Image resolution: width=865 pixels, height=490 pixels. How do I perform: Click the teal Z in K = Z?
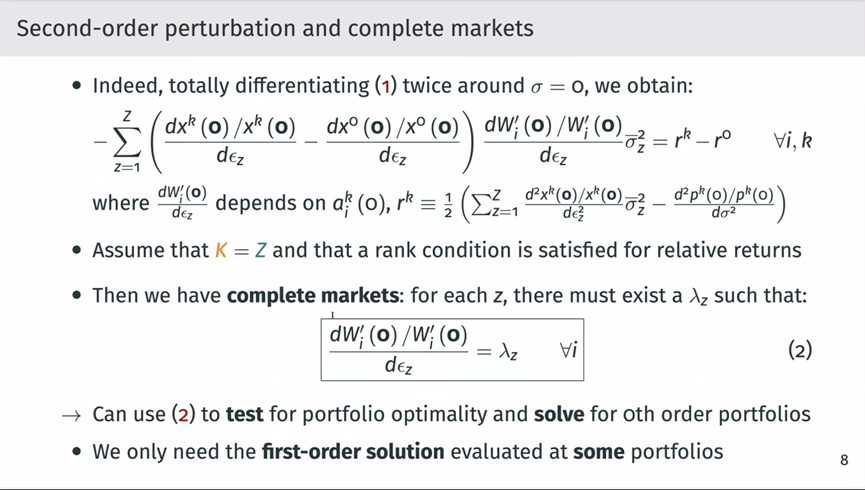click(260, 250)
